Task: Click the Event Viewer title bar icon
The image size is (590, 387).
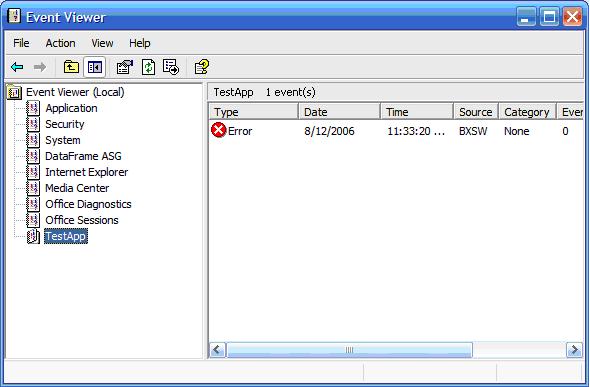Action: point(14,16)
